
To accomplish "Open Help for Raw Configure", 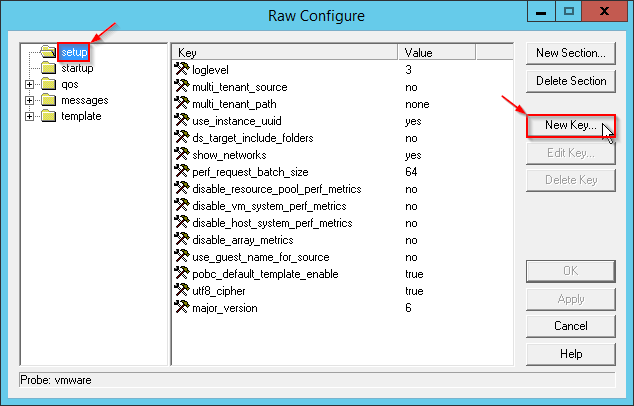I will pyautogui.click(x=570, y=354).
